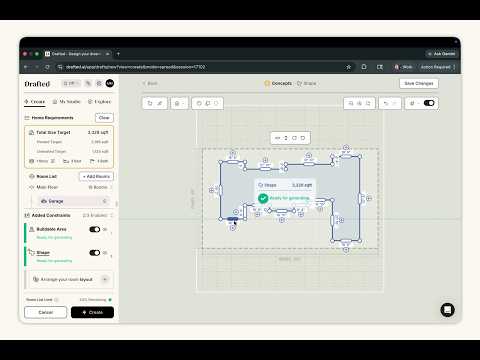Click the plus below the bottom-right wing edge
The image size is (480, 360).
346,249
